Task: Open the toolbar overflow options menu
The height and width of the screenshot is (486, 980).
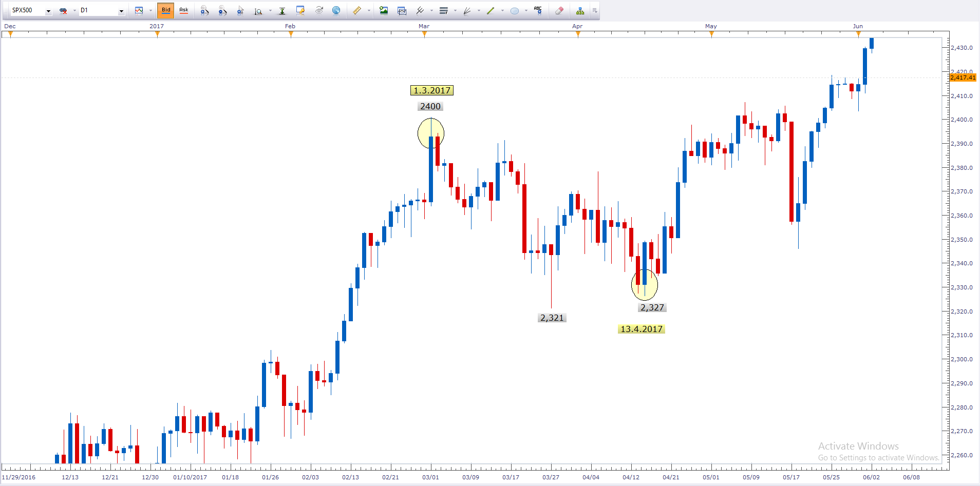Action: [595, 11]
